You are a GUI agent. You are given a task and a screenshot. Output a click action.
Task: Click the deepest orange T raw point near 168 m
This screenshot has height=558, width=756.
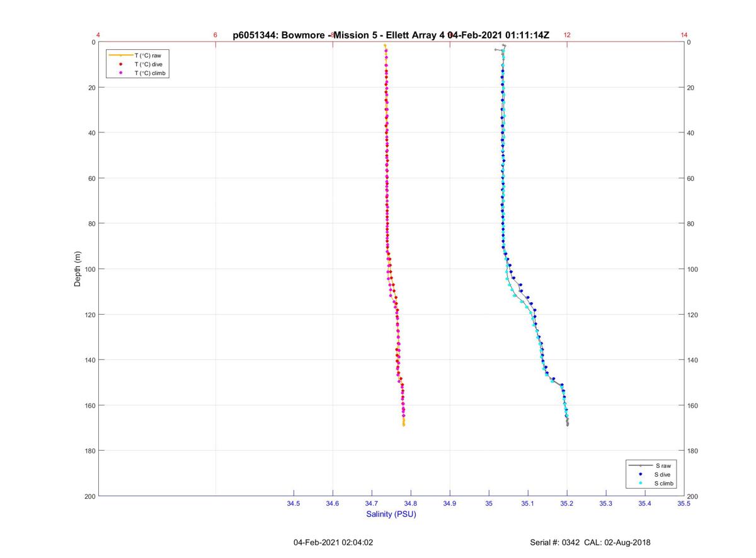tap(404, 425)
